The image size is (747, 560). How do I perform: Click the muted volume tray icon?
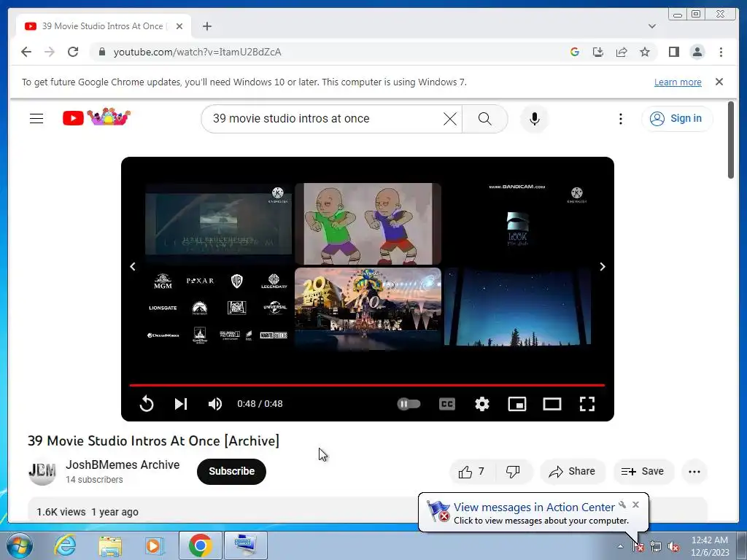point(673,547)
